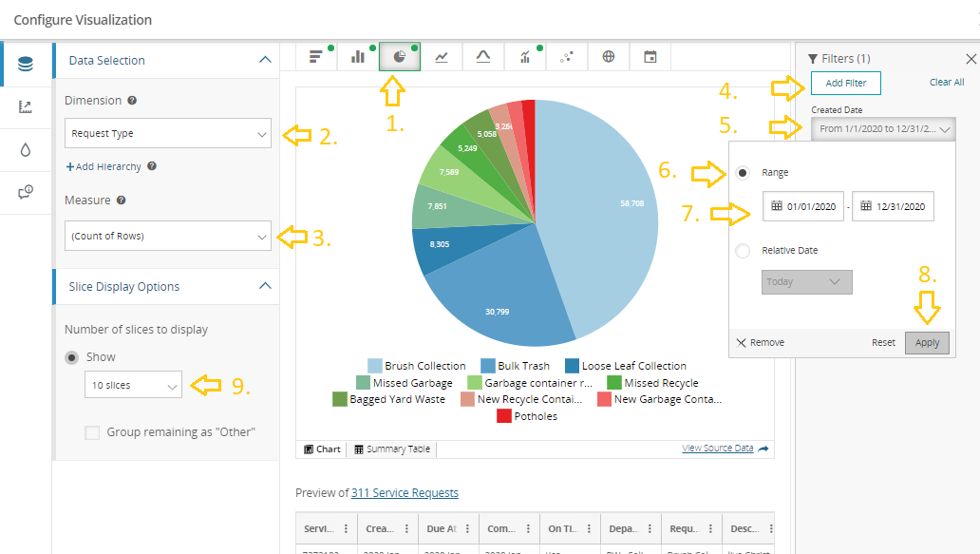The width and height of the screenshot is (980, 554).
Task: Click the Brush Collection legend swatch
Action: click(375, 366)
